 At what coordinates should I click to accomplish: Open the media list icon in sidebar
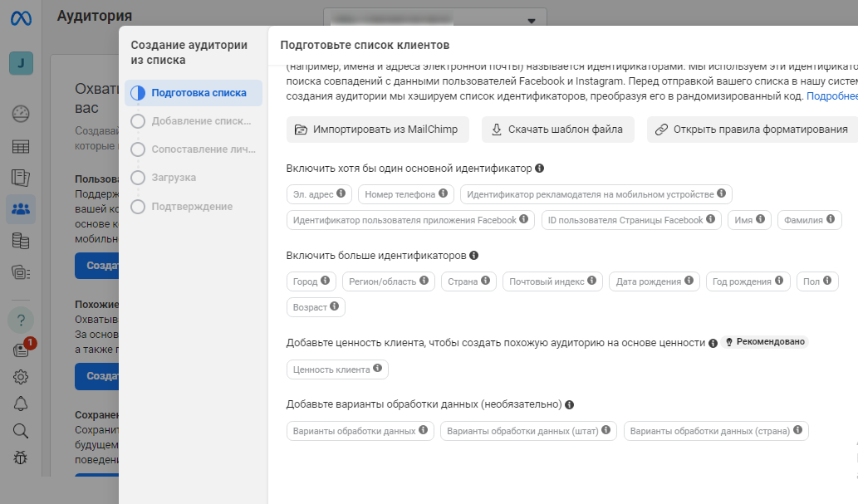pyautogui.click(x=21, y=272)
